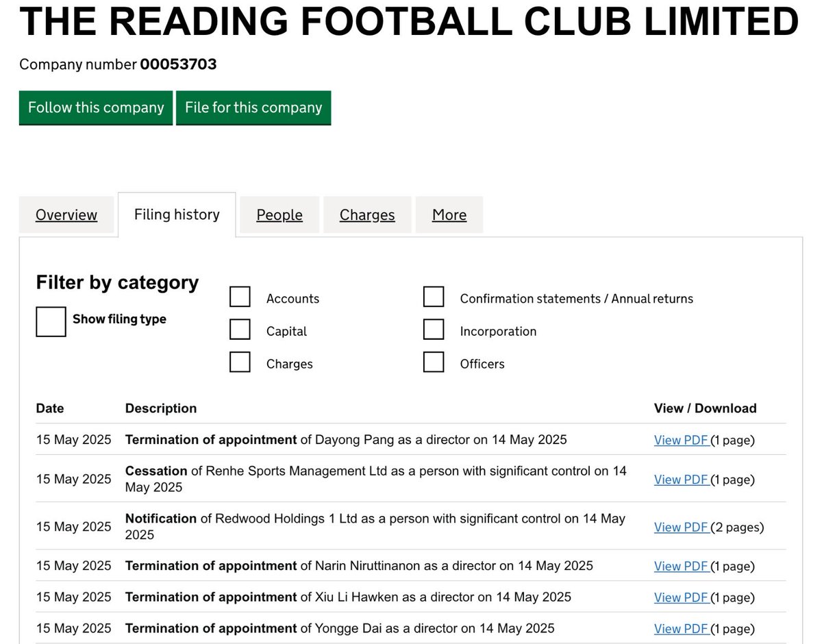Check Confirmation statements / Annual returns filter

[x=434, y=297]
